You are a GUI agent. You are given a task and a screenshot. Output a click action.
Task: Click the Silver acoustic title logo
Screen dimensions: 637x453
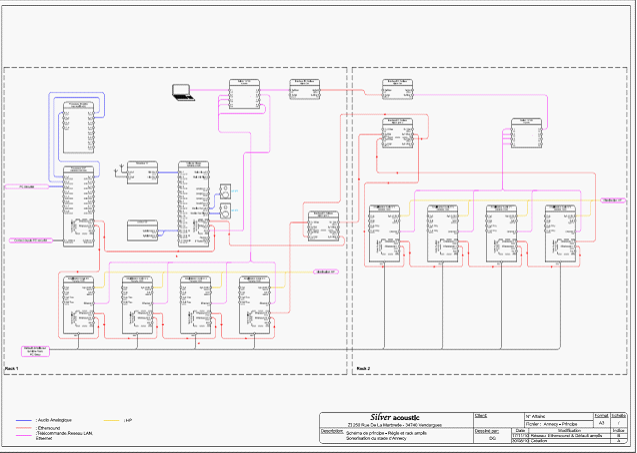coord(394,417)
